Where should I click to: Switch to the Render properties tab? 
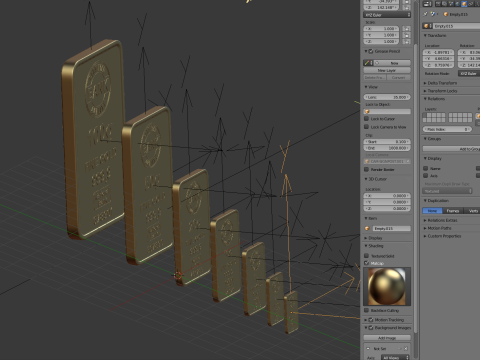[x=439, y=4]
